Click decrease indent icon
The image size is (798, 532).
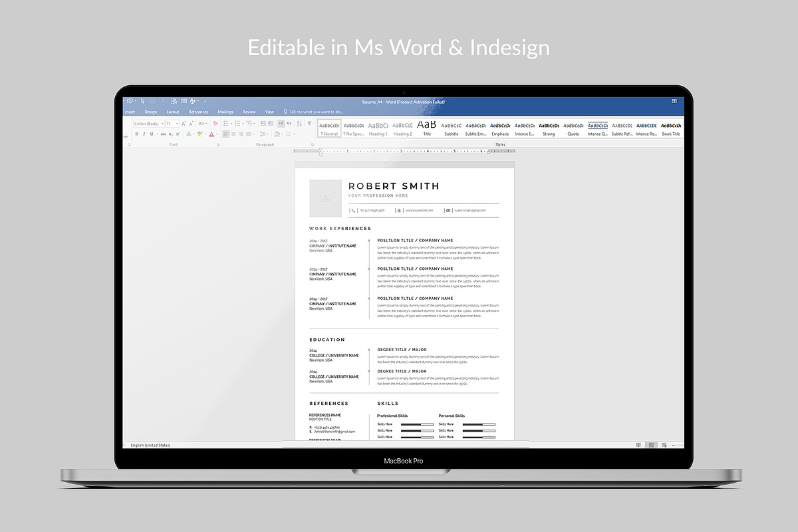tap(263, 124)
